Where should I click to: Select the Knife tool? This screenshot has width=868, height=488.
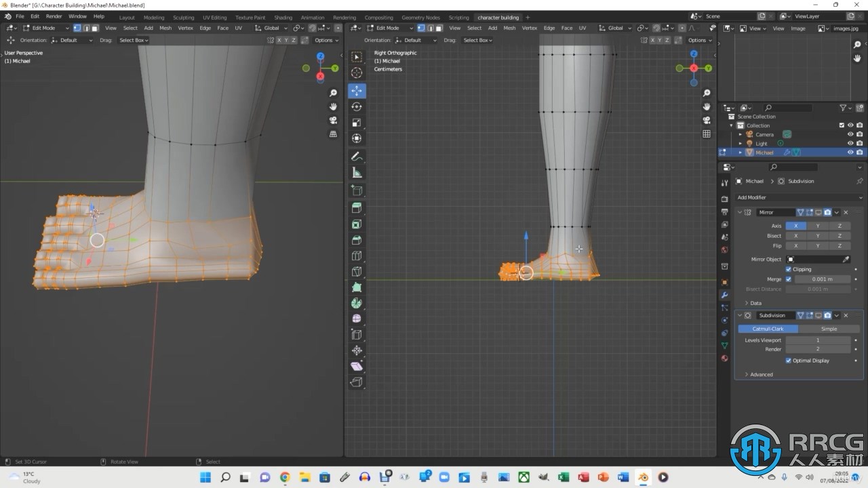[x=357, y=272]
